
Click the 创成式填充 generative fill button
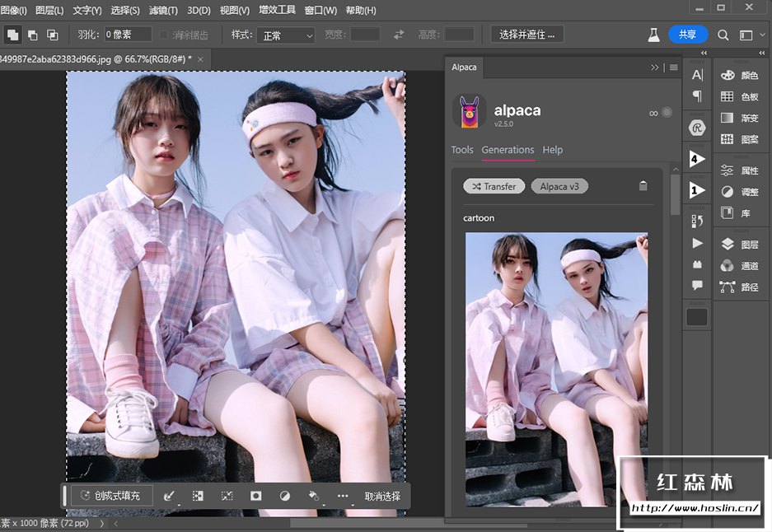click(x=111, y=496)
